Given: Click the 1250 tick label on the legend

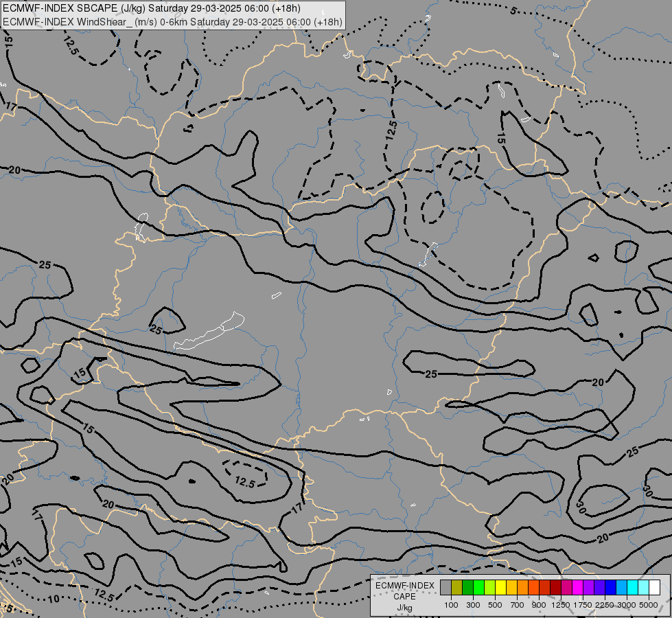Looking at the screenshot, I should 561,605.
